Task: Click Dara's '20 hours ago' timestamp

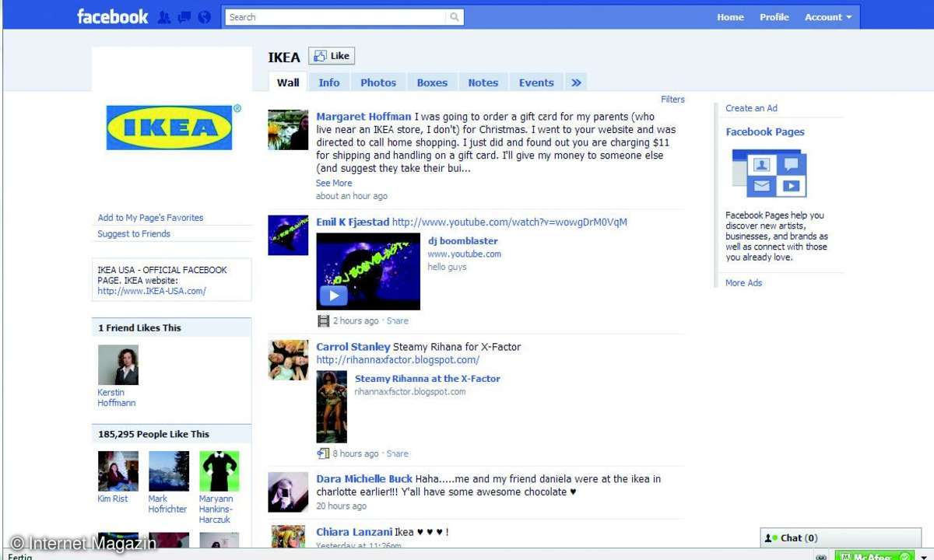Action: click(341, 506)
